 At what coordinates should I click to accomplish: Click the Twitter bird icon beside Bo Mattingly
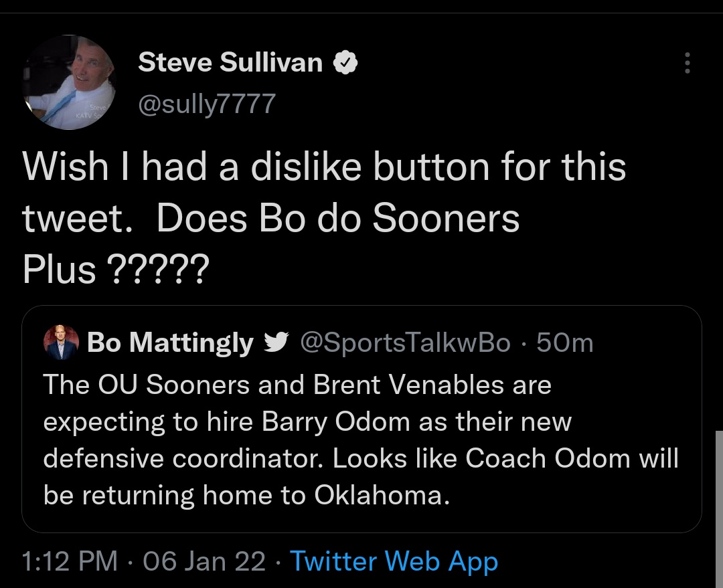click(x=276, y=342)
